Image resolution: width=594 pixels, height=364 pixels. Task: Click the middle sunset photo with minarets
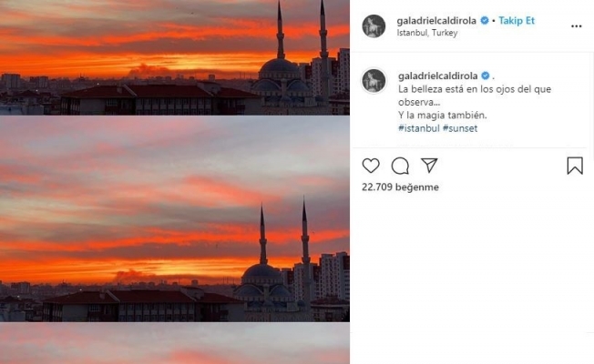175,219
